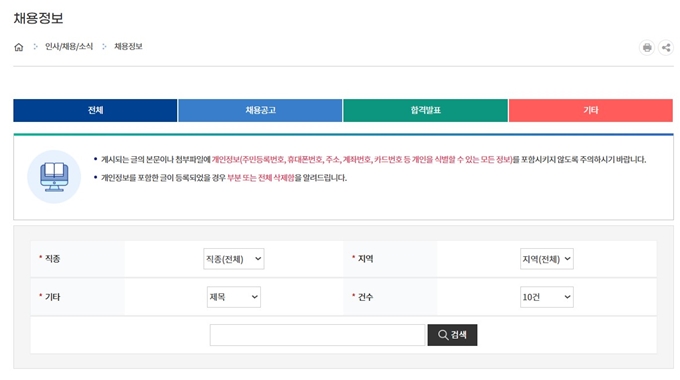Open 인사/채용/소식 breadcrumb link
This screenshot has height=380, width=680.
click(69, 46)
